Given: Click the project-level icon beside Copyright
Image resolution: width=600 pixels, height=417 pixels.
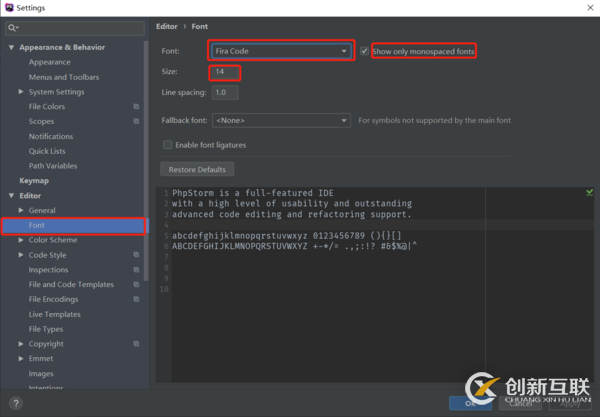Looking at the screenshot, I should click(136, 344).
